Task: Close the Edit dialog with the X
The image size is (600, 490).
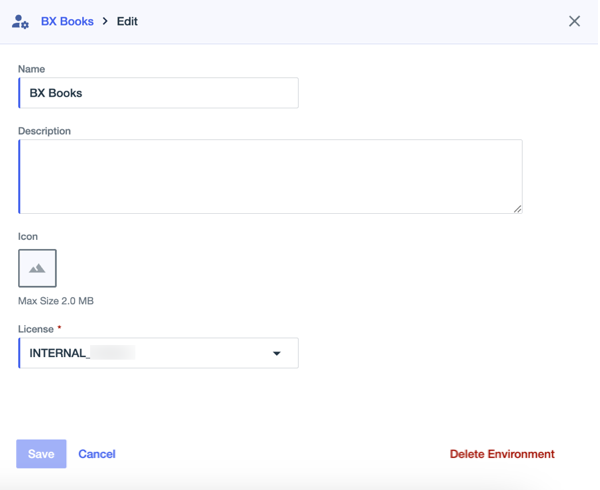Action: 574,21
